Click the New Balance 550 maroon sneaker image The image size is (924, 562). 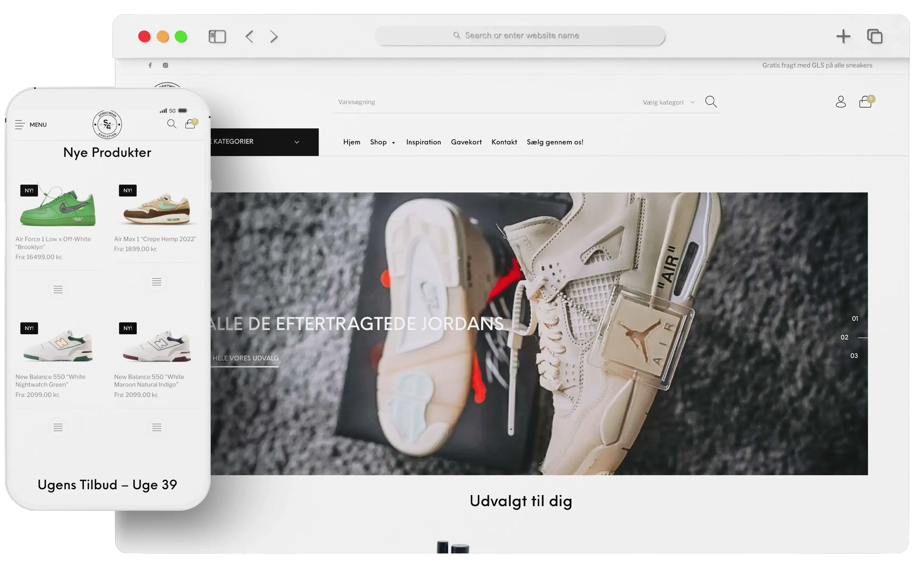157,346
